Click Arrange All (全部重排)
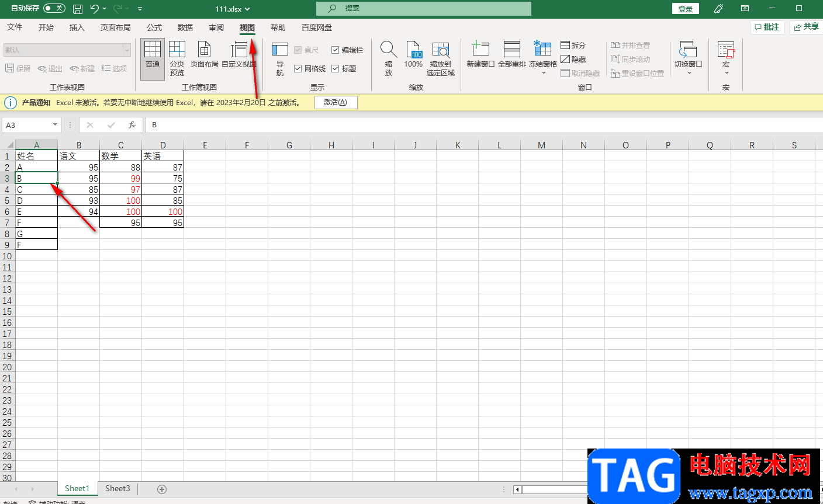This screenshot has width=823, height=504. [x=512, y=55]
